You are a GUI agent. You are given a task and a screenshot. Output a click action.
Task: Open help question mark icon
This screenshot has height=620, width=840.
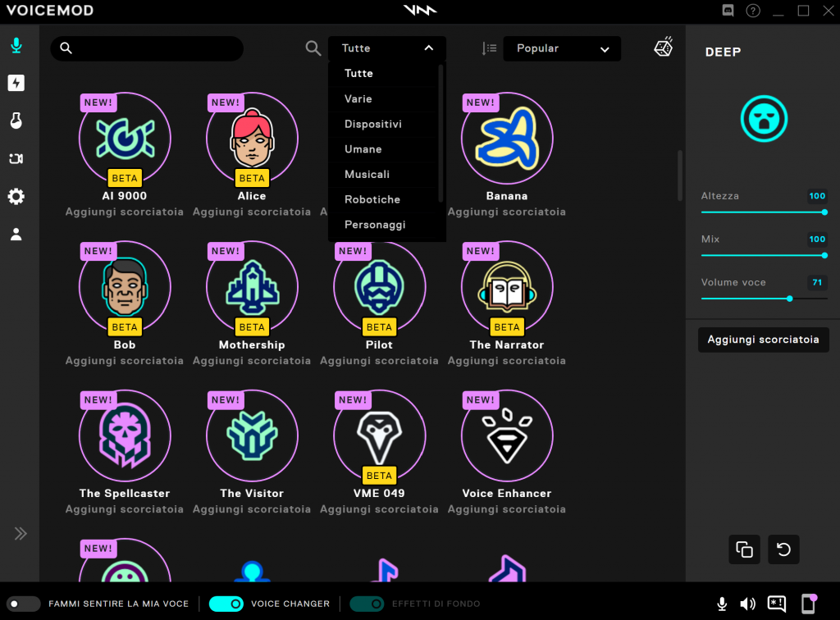tap(753, 11)
